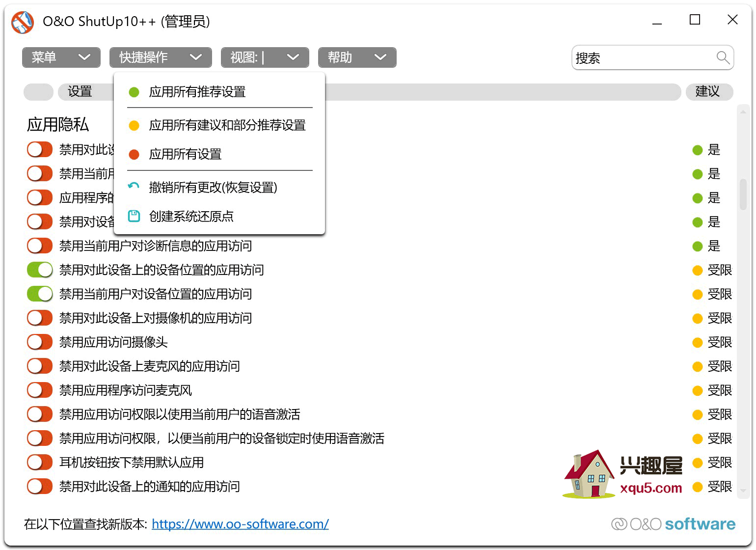Click the save disk icon for 创建系统还原点
Image resolution: width=756 pixels, height=550 pixels.
tap(134, 216)
